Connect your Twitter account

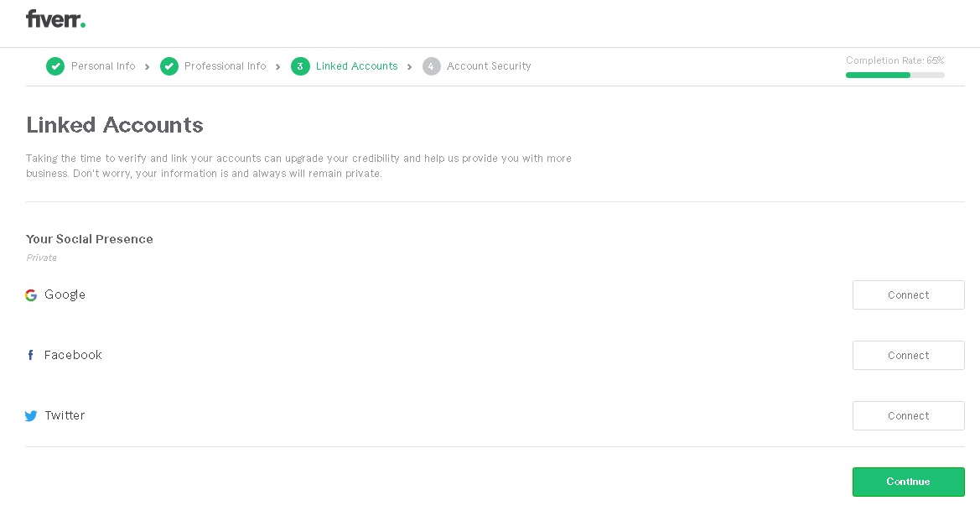908,415
